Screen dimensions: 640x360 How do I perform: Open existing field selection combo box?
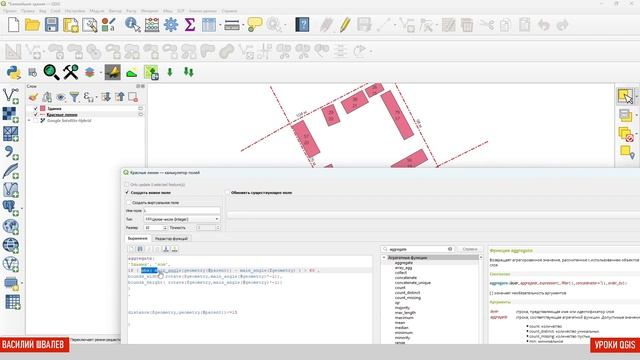(433, 214)
